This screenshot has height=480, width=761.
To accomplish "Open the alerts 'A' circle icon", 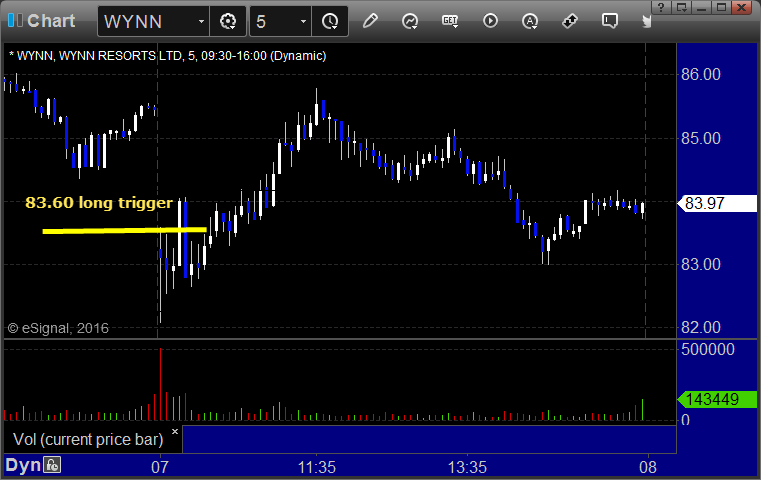I will tap(529, 21).
